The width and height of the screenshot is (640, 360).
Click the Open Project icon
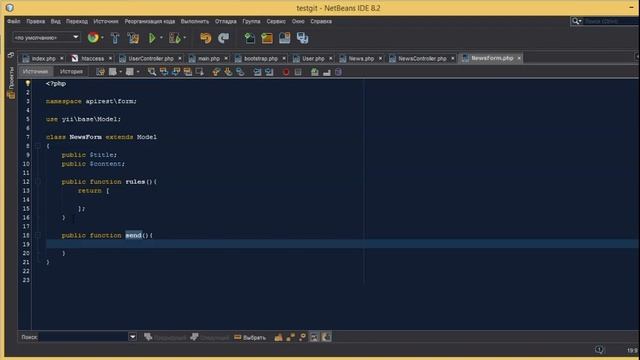pos(284,38)
